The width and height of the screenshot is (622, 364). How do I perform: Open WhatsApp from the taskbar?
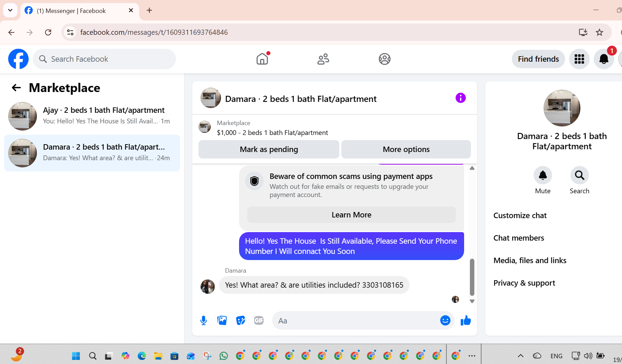point(224,356)
